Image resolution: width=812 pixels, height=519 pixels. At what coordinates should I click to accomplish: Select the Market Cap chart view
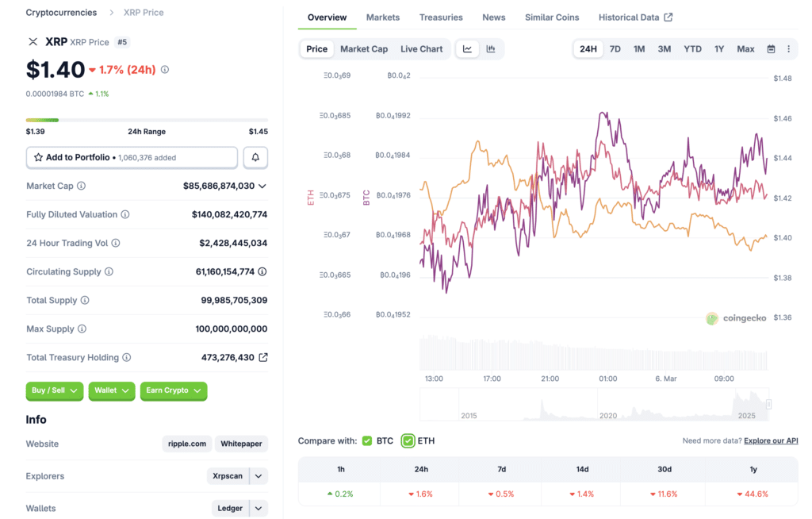pos(363,48)
